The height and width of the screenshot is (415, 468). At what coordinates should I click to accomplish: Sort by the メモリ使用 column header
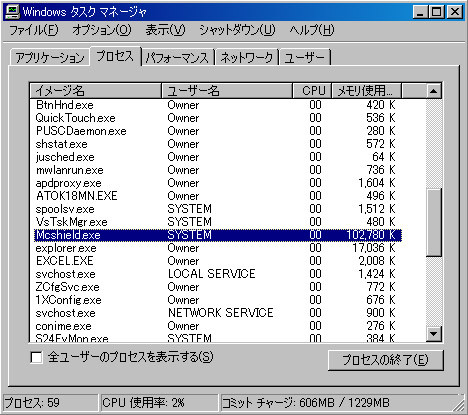coord(367,91)
